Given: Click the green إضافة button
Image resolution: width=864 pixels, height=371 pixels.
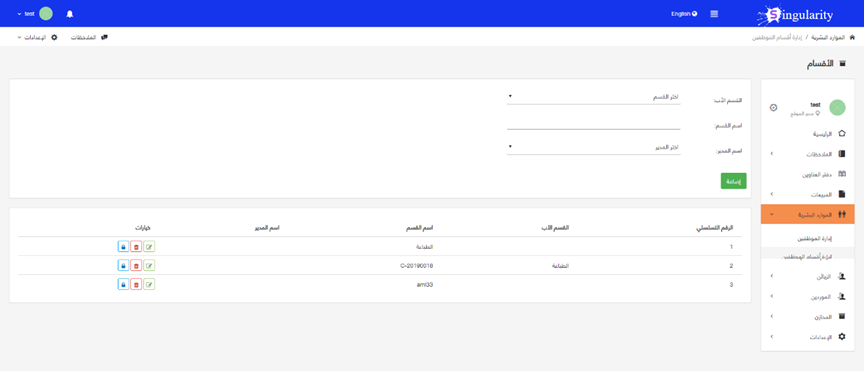Looking at the screenshot, I should (x=733, y=181).
